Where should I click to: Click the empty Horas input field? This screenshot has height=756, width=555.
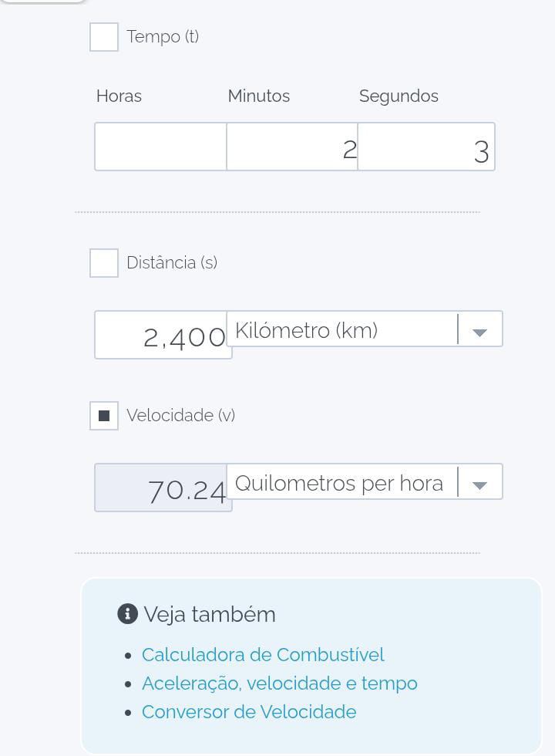coord(160,147)
